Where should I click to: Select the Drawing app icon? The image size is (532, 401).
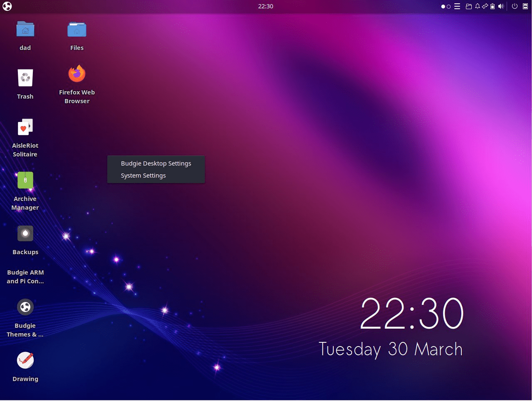pyautogui.click(x=25, y=361)
